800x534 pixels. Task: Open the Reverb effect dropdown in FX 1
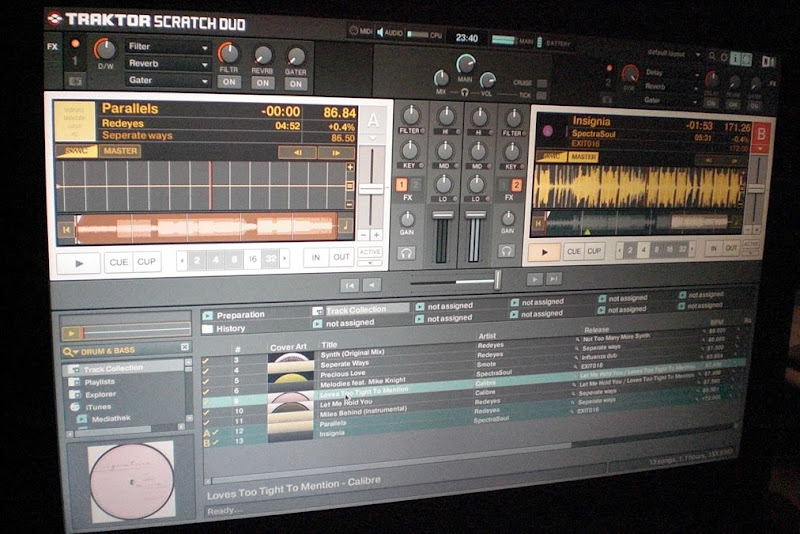click(168, 64)
